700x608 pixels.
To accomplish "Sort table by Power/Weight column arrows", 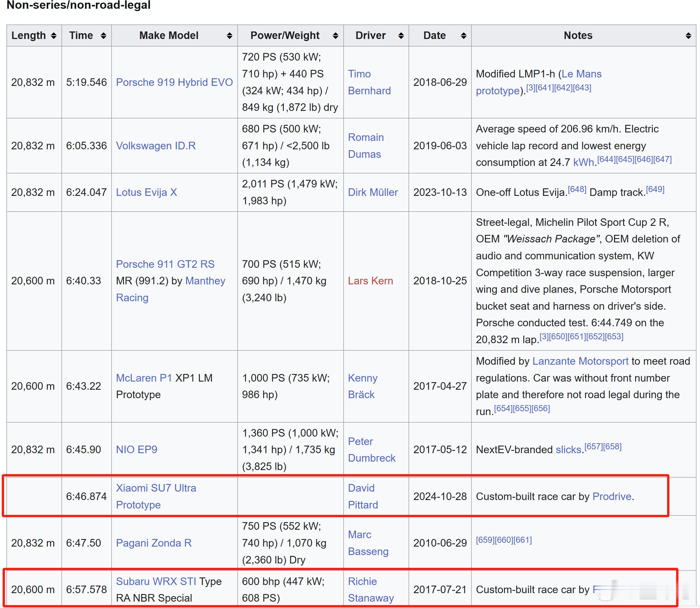I will [335, 36].
